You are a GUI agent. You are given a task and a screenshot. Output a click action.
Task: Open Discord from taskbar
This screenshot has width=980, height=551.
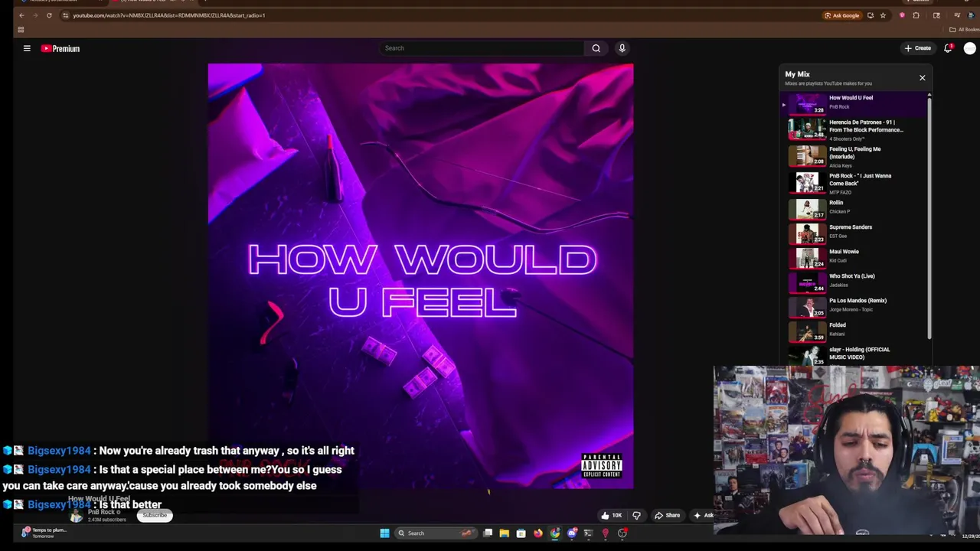point(571,533)
